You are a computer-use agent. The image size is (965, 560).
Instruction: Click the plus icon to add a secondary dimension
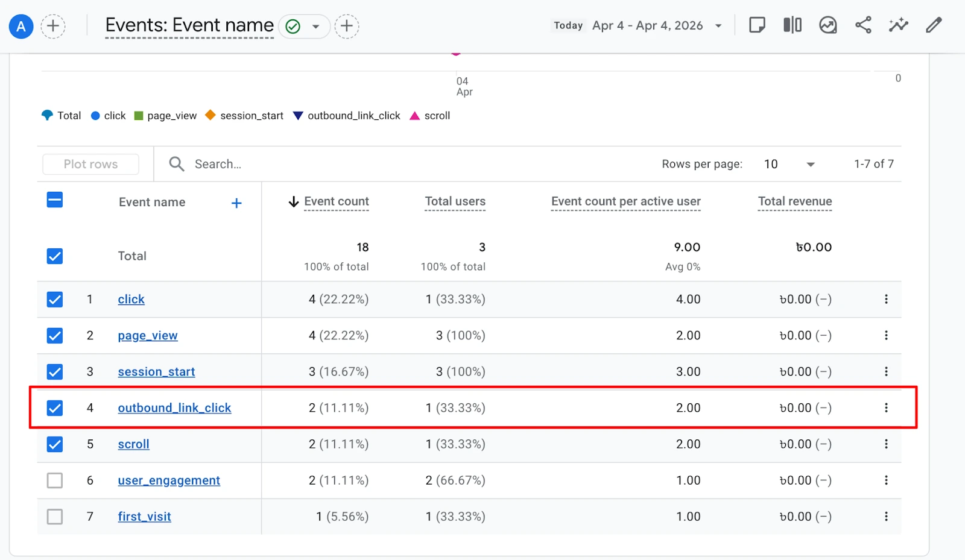click(236, 203)
